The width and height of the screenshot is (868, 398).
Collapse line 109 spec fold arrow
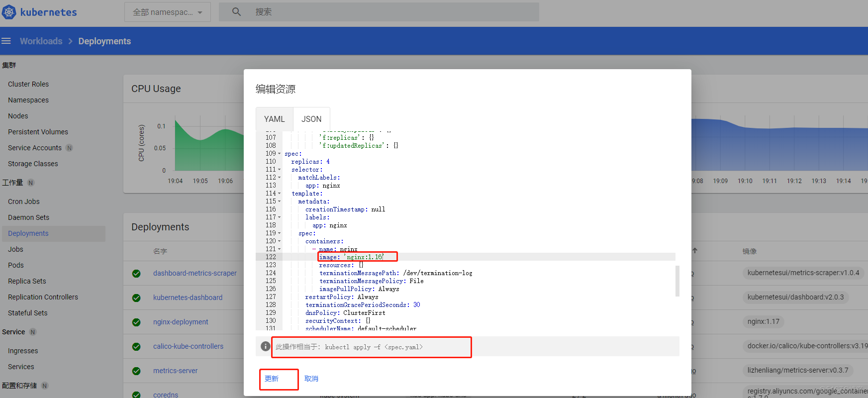[279, 154]
